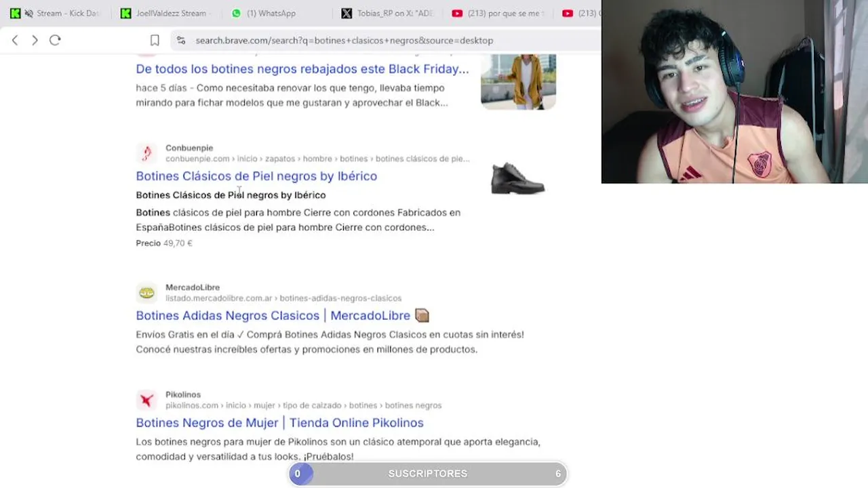Switch to the JoelIValdezz Stream tab

(x=167, y=13)
